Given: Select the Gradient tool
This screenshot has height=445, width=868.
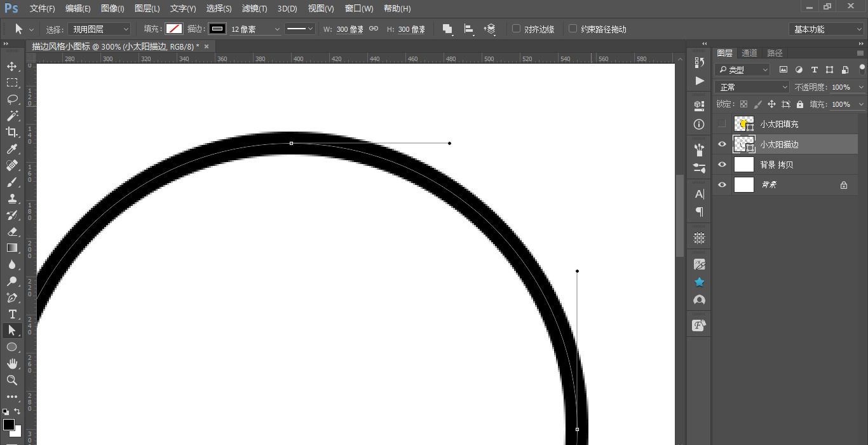Looking at the screenshot, I should tap(11, 248).
